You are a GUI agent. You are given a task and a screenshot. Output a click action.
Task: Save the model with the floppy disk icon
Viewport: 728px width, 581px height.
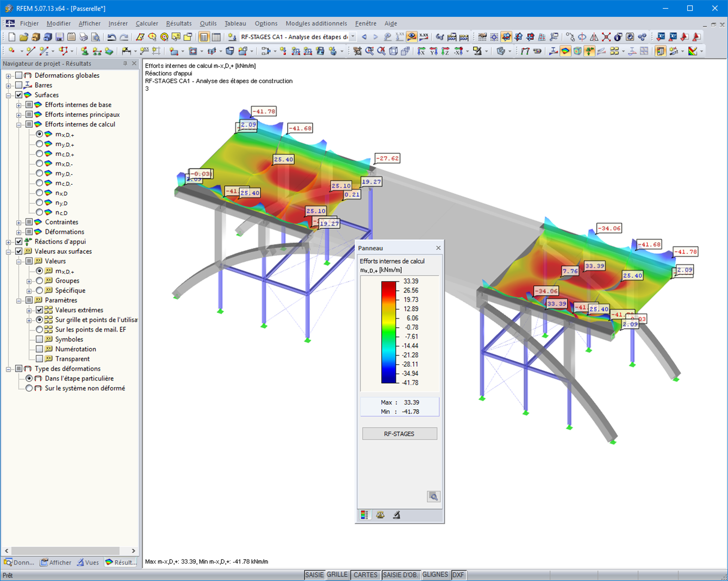[x=59, y=37]
